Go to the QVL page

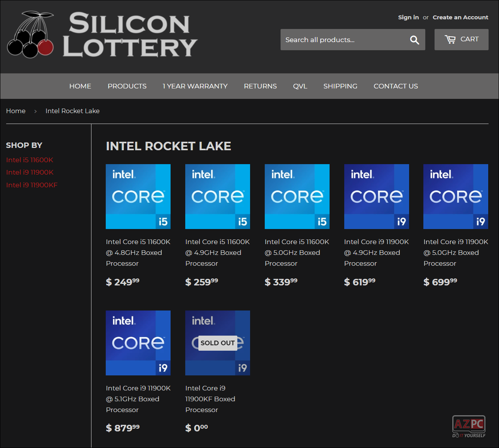[300, 86]
